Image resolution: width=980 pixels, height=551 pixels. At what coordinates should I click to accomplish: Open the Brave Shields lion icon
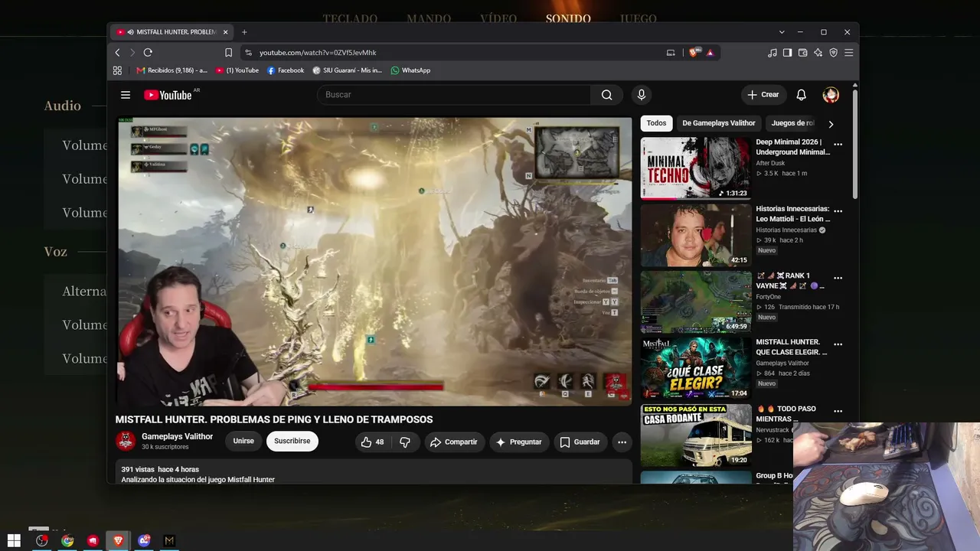[694, 53]
